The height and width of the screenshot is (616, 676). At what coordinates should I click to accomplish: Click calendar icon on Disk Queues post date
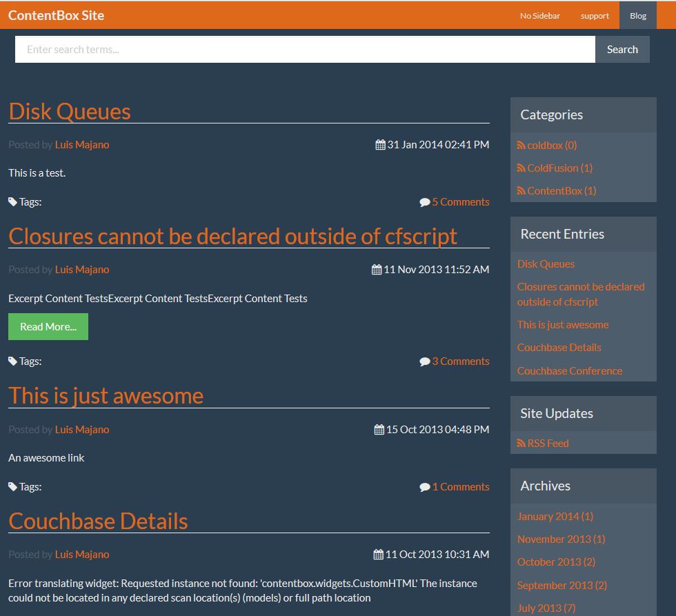click(x=380, y=145)
